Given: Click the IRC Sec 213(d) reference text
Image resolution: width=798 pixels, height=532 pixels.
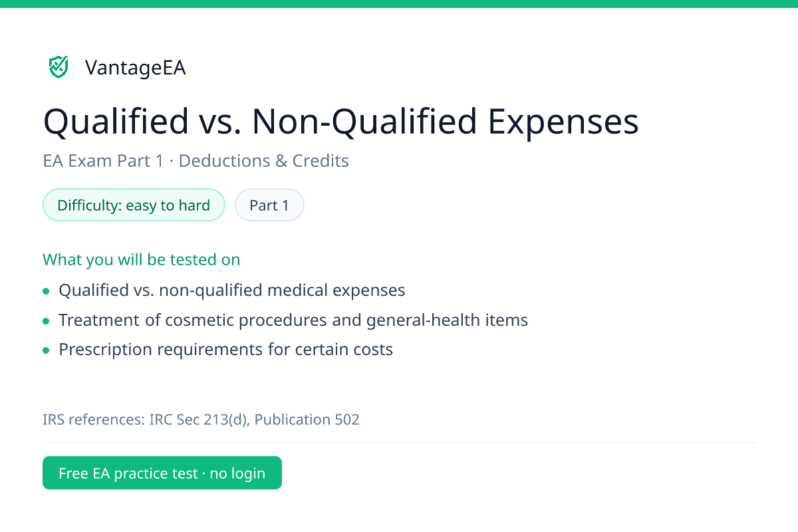Looking at the screenshot, I should pos(198,420).
